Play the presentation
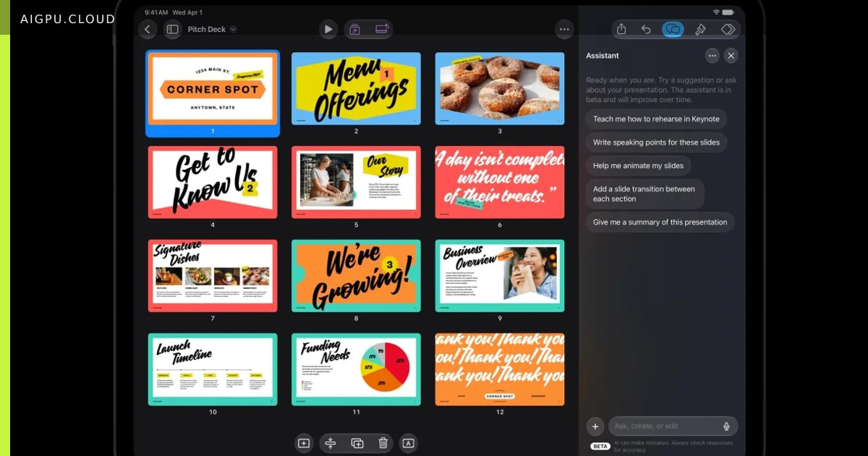The image size is (868, 456). pos(328,30)
